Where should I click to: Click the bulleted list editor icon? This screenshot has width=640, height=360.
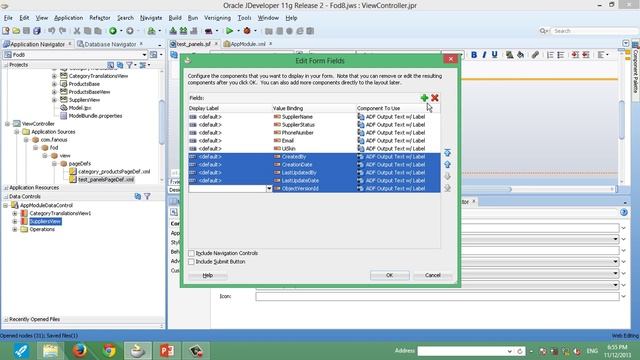560,55
